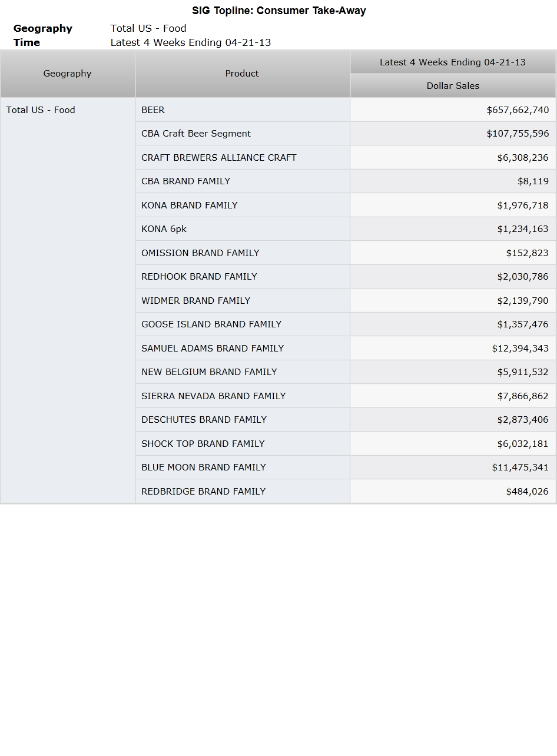Viewport: 557px width, 756px height.
Task: Click the SIG Topline report title
Action: (279, 11)
